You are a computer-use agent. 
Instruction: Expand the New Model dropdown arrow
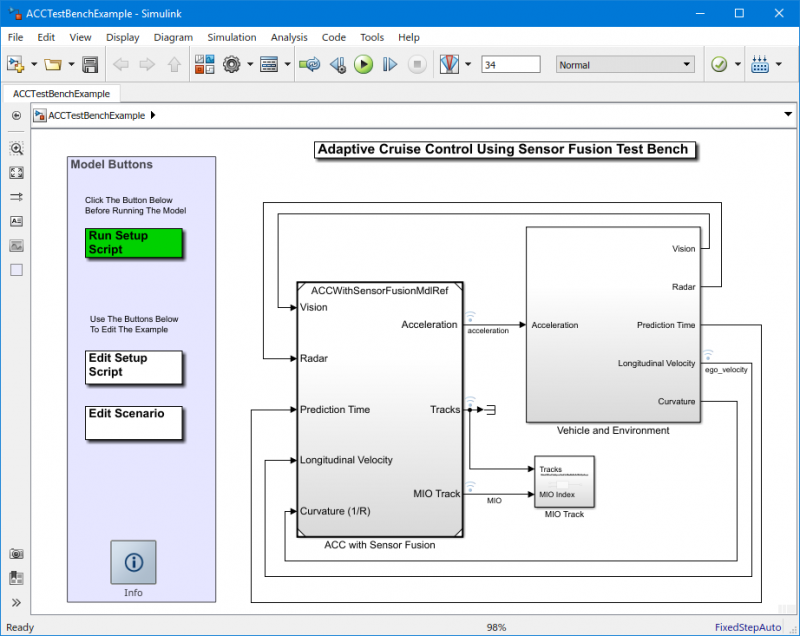point(34,65)
